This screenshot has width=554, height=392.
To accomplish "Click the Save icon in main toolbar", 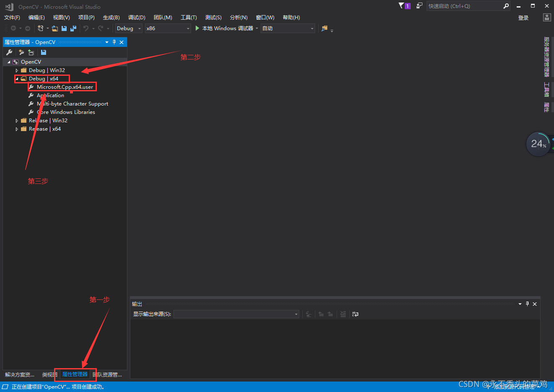I will tap(64, 28).
